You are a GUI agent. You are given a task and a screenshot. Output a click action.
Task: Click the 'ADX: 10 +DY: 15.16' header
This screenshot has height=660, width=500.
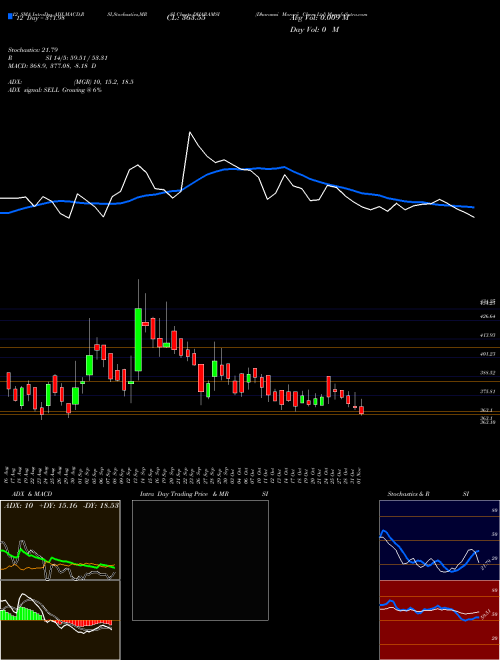tap(60, 506)
